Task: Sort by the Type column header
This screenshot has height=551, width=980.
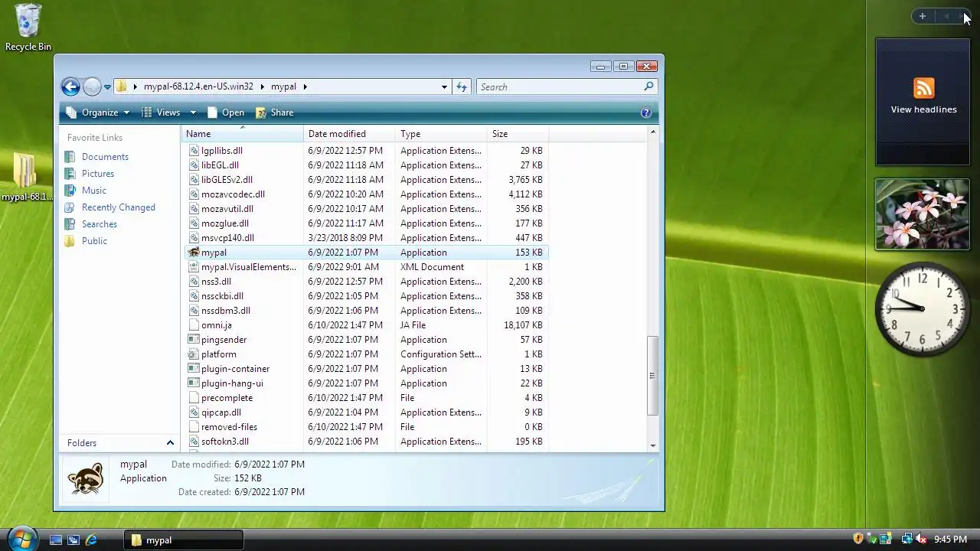Action: 442,134
